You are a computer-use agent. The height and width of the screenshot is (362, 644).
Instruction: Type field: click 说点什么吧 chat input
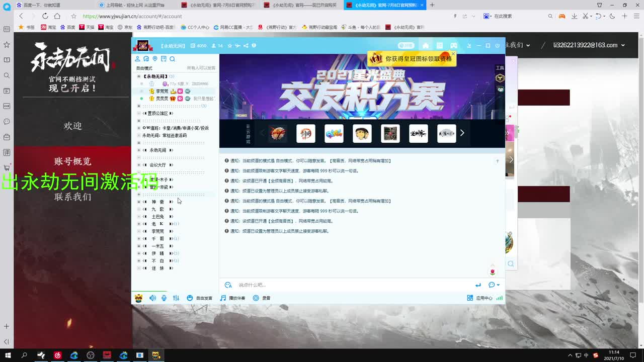point(352,285)
